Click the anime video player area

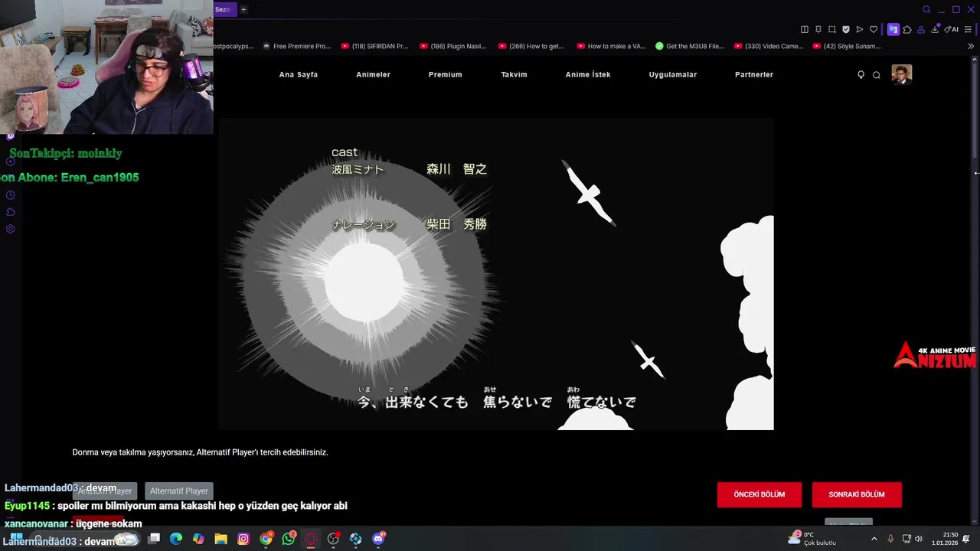[496, 274]
